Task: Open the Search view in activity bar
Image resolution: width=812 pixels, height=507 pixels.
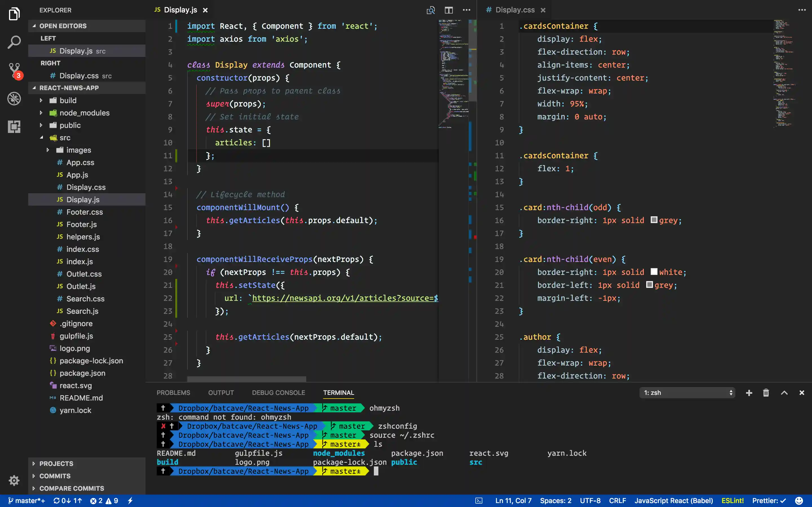Action: pos(14,42)
